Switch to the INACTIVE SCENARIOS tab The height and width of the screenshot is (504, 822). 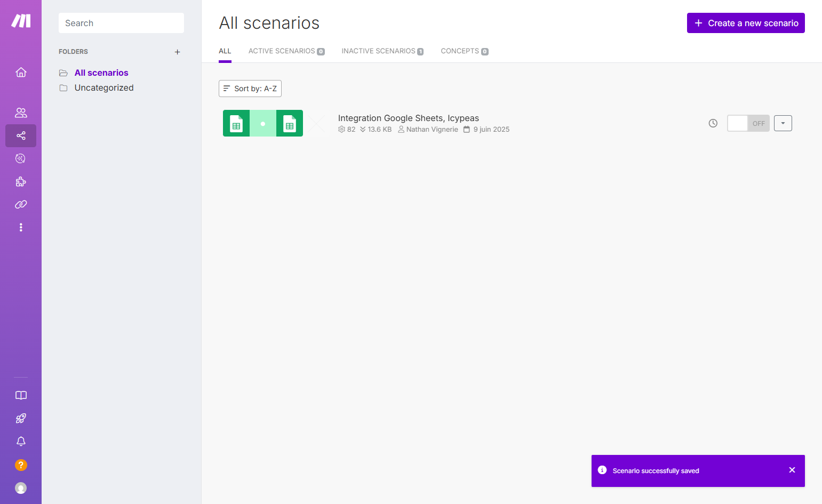[x=382, y=51]
